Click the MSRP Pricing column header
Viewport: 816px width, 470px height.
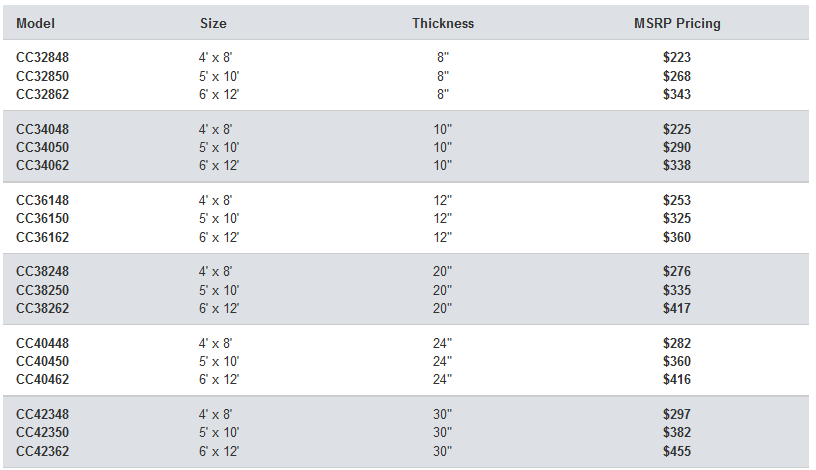click(677, 23)
